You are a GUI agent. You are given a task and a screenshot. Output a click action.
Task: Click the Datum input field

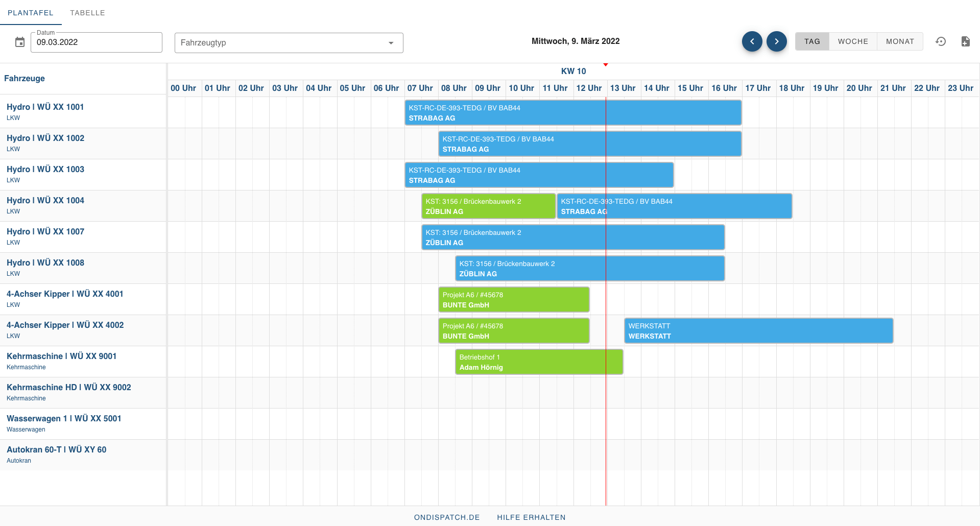tap(97, 42)
